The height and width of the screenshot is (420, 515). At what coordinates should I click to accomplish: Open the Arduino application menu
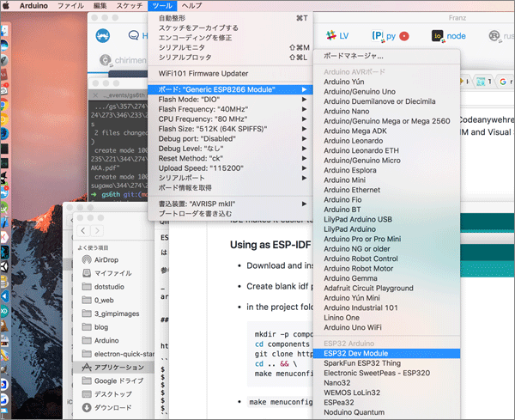coord(33,6)
